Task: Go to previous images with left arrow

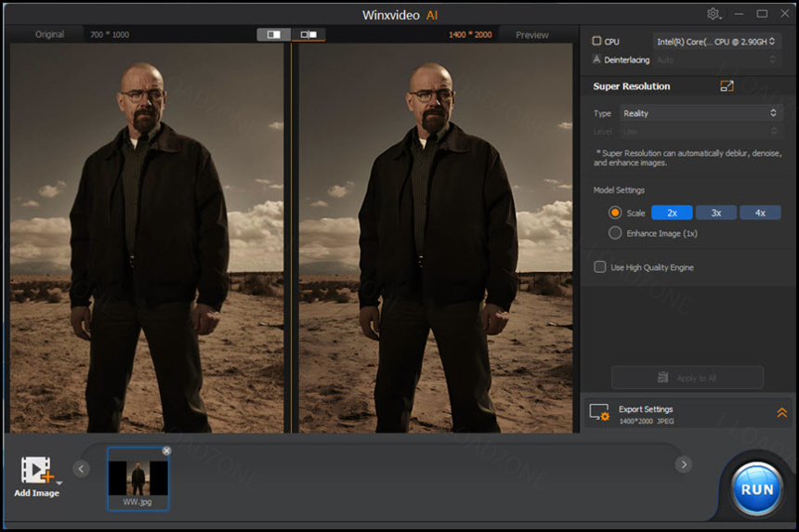Action: point(81,468)
